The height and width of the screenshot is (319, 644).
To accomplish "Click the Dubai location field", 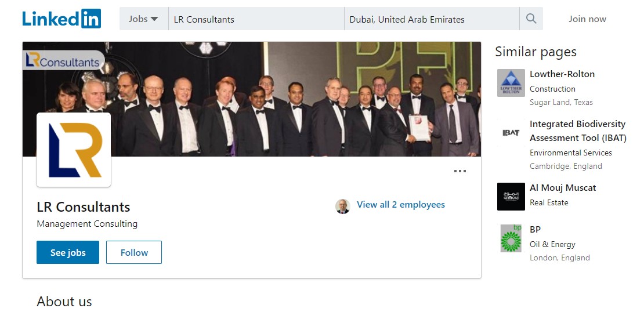I will [431, 19].
